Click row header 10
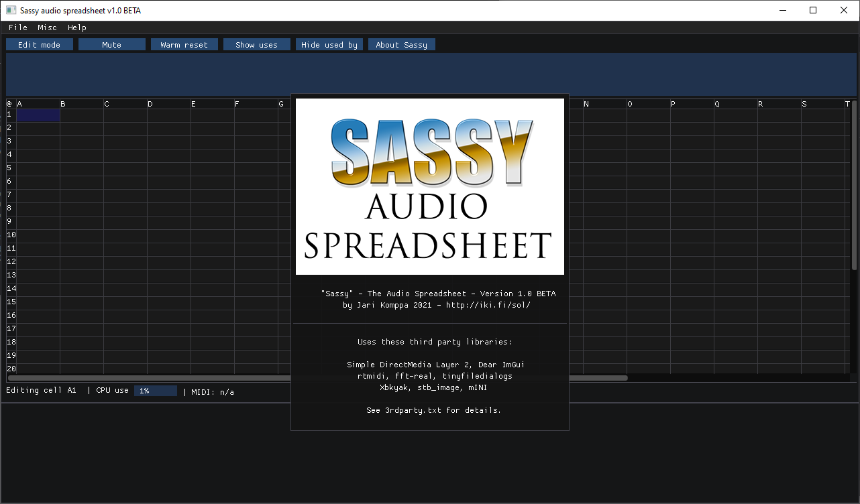 click(11, 236)
